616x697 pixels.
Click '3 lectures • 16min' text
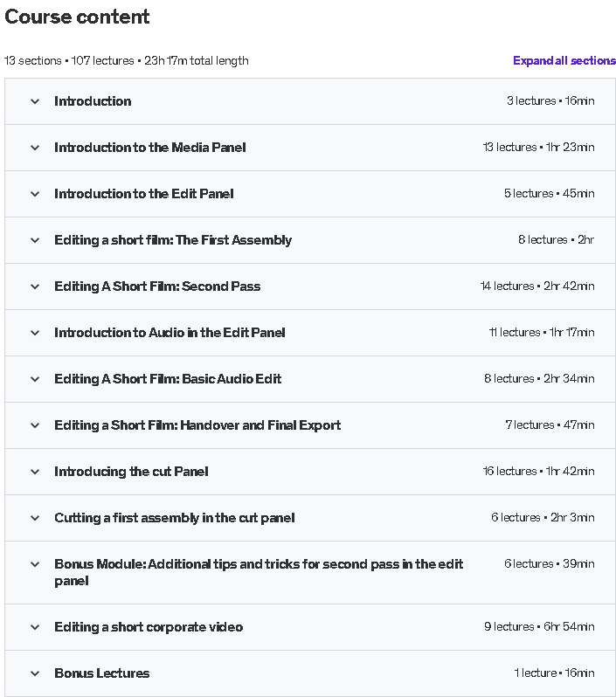click(x=550, y=101)
